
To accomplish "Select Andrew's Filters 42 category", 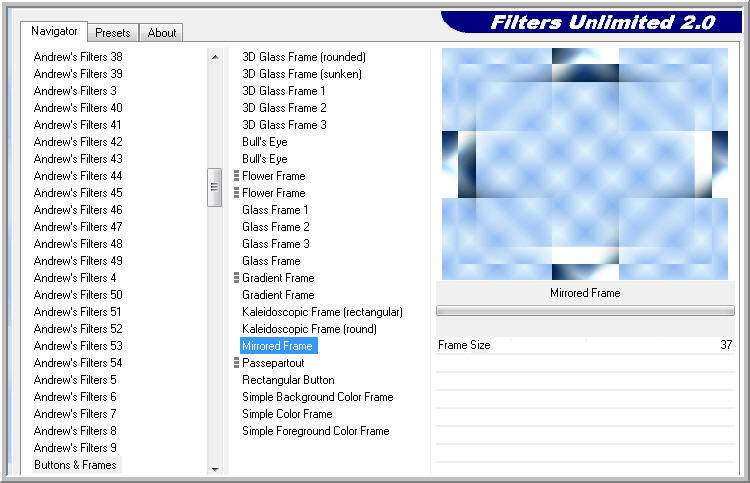I will [x=78, y=142].
